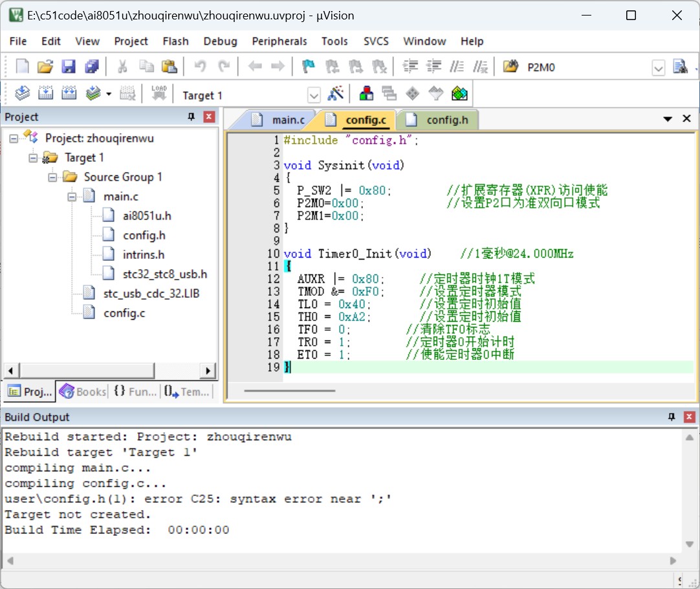Translate current file with compile icon
Viewport: 700px width, 589px height.
22,93
